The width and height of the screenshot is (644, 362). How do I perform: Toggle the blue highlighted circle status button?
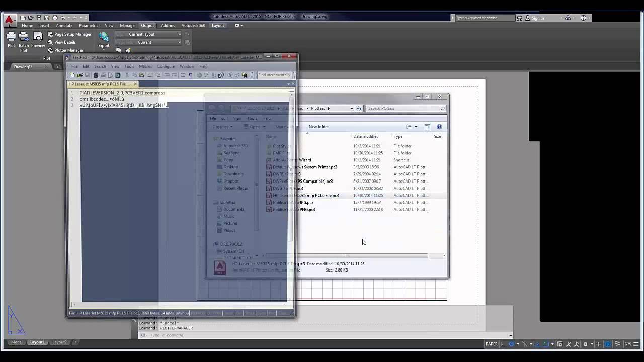608,344
